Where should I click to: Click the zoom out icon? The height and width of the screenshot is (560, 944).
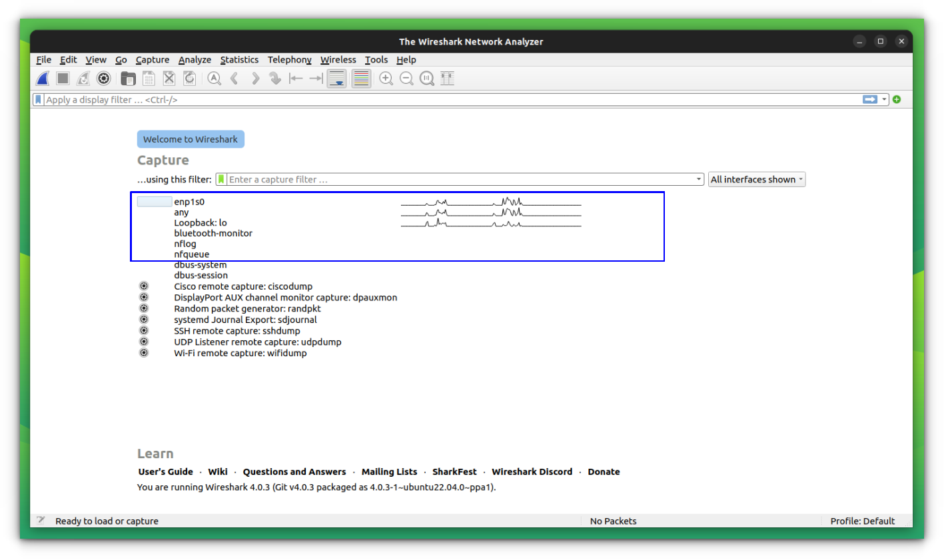pos(406,79)
